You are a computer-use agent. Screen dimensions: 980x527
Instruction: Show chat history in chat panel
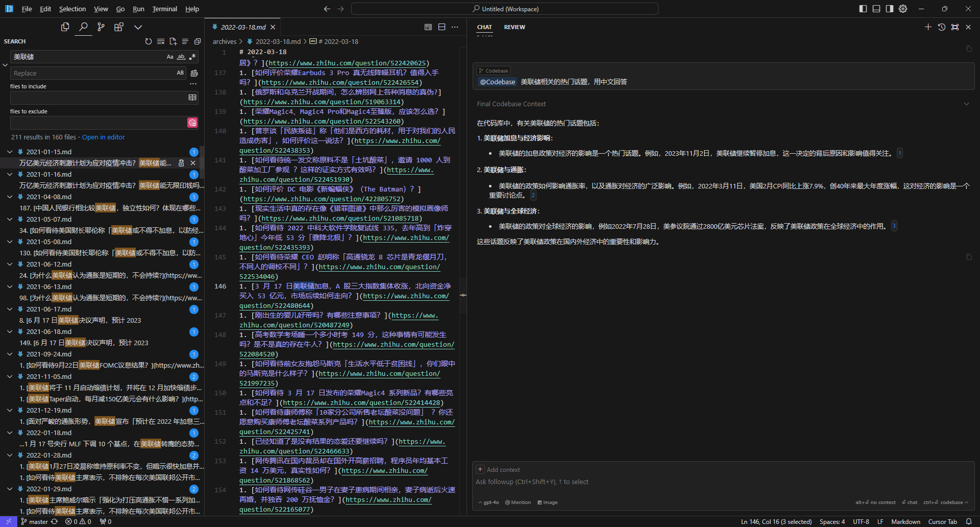coord(942,27)
